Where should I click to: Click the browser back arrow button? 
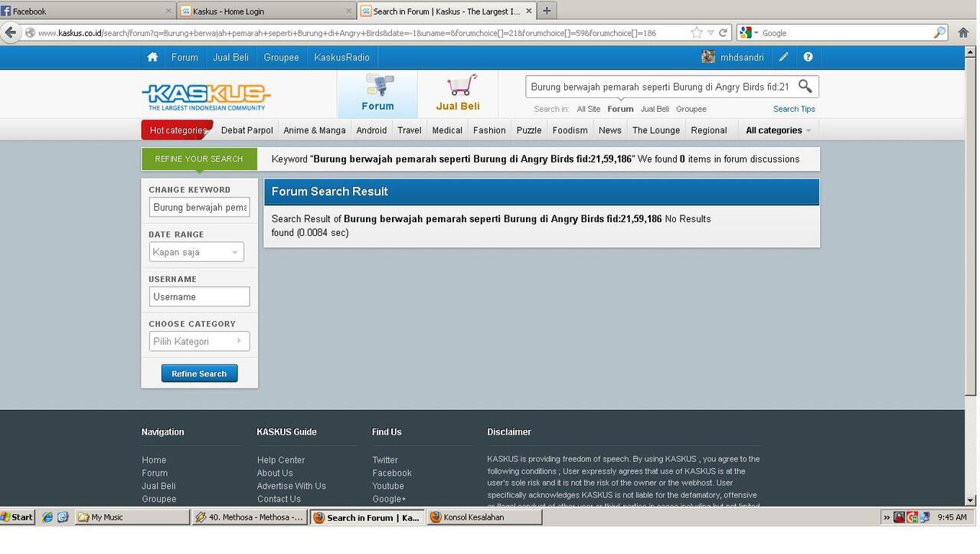click(10, 33)
